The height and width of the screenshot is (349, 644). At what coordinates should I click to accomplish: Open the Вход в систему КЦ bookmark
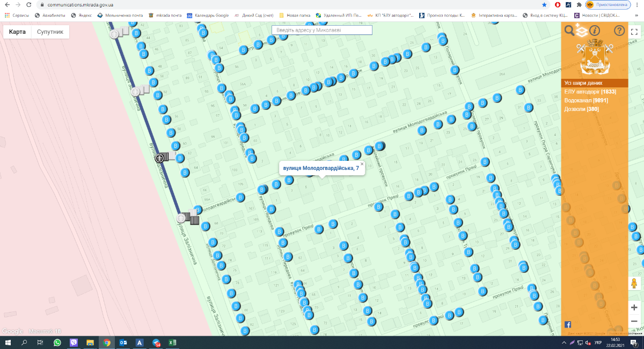click(545, 15)
